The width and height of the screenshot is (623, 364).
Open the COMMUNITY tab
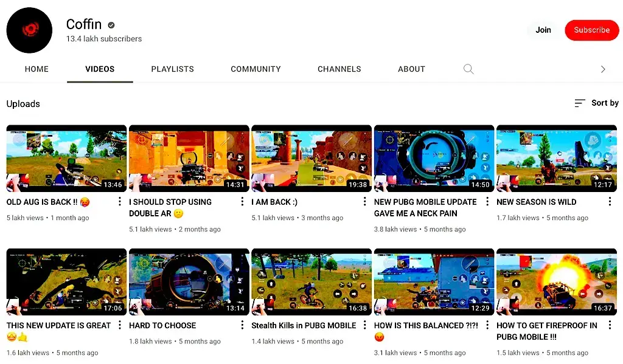(256, 69)
